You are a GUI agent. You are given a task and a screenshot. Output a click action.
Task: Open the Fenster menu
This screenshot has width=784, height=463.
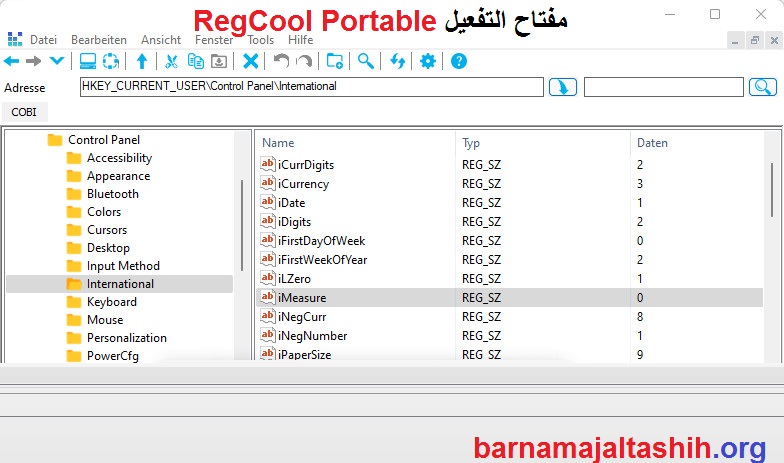pyautogui.click(x=214, y=40)
